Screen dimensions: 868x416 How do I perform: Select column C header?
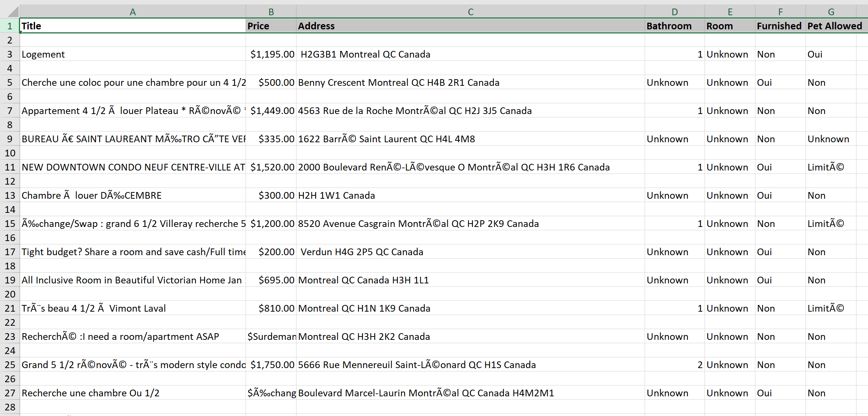[x=470, y=12]
